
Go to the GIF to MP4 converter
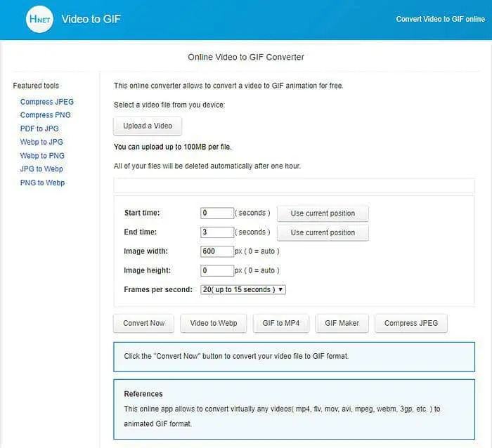pos(281,323)
